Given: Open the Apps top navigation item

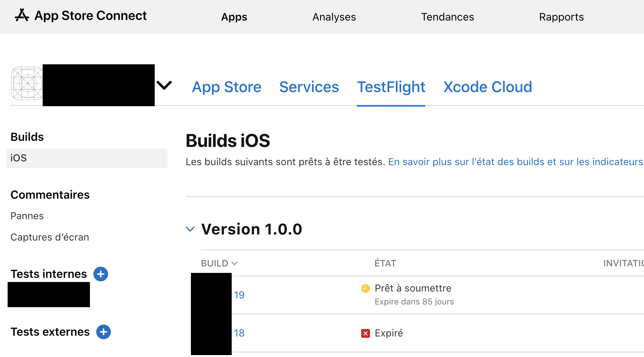Looking at the screenshot, I should (x=234, y=17).
